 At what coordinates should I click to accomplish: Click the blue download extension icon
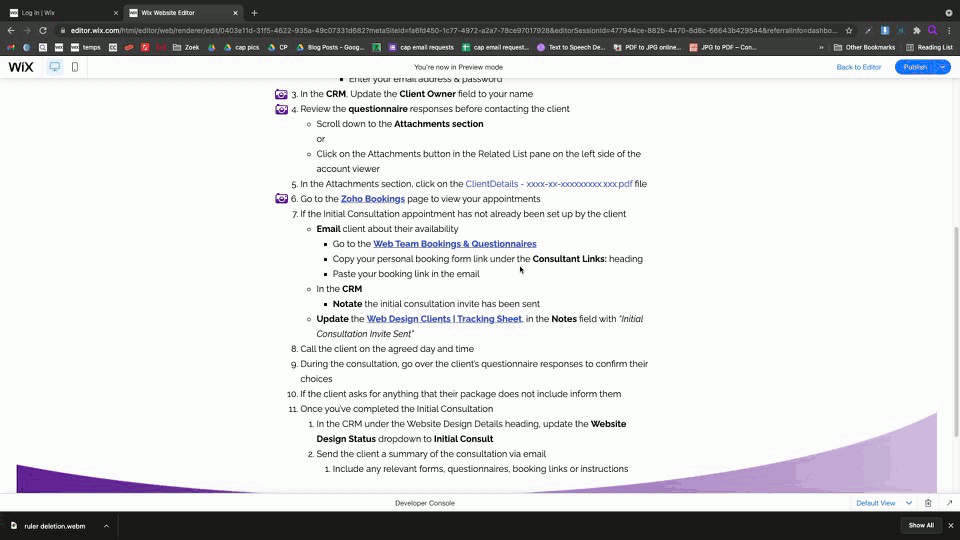pyautogui.click(x=885, y=30)
